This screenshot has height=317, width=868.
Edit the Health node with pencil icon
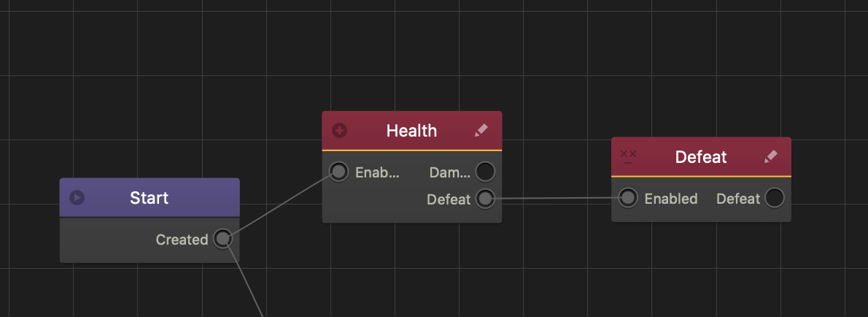[x=481, y=131]
